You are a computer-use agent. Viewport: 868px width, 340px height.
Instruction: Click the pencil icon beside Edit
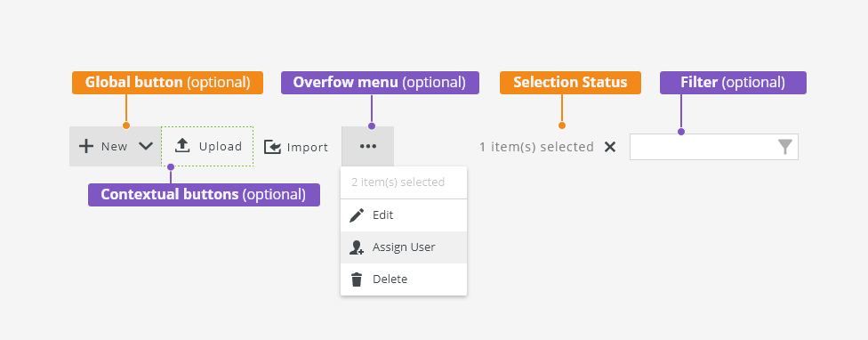click(357, 215)
